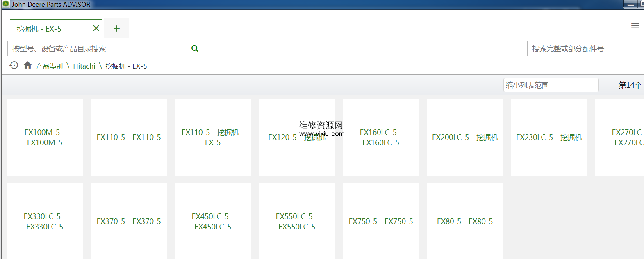Open the EX100M-5 catalog tile
This screenshot has height=259, width=644.
pyautogui.click(x=45, y=138)
